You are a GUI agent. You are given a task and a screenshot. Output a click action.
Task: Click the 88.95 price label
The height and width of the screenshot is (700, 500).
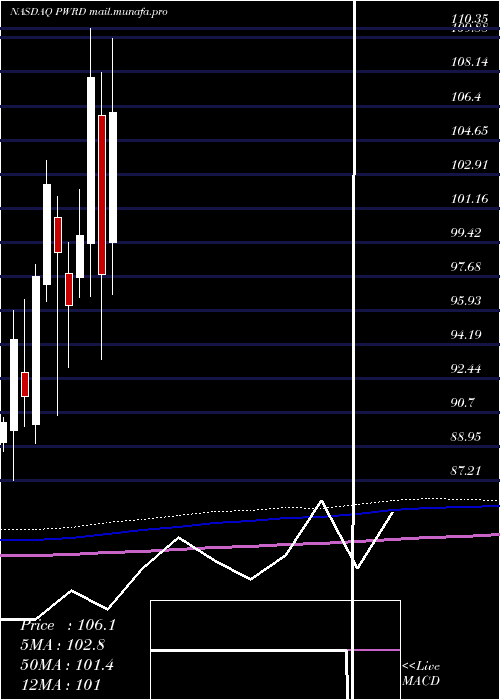pyautogui.click(x=466, y=437)
